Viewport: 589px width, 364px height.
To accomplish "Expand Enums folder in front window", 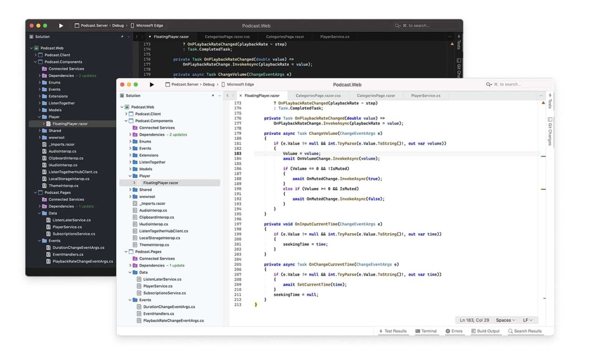I will (x=130, y=142).
